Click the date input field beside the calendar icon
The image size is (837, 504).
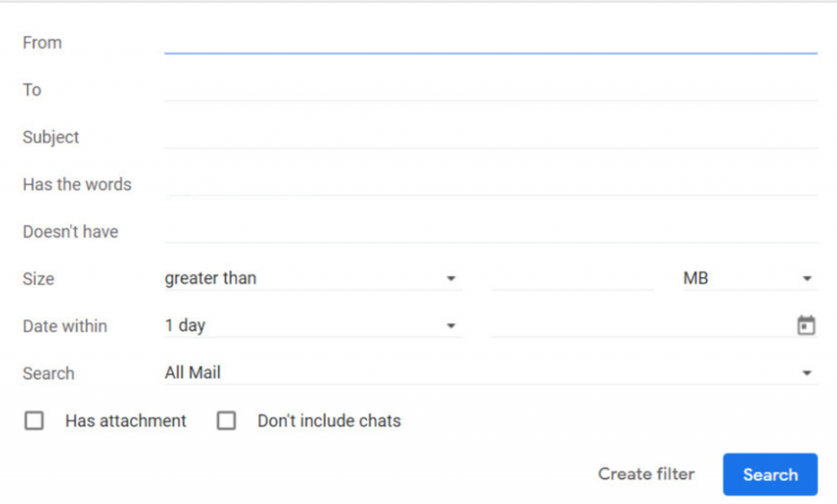(641, 325)
